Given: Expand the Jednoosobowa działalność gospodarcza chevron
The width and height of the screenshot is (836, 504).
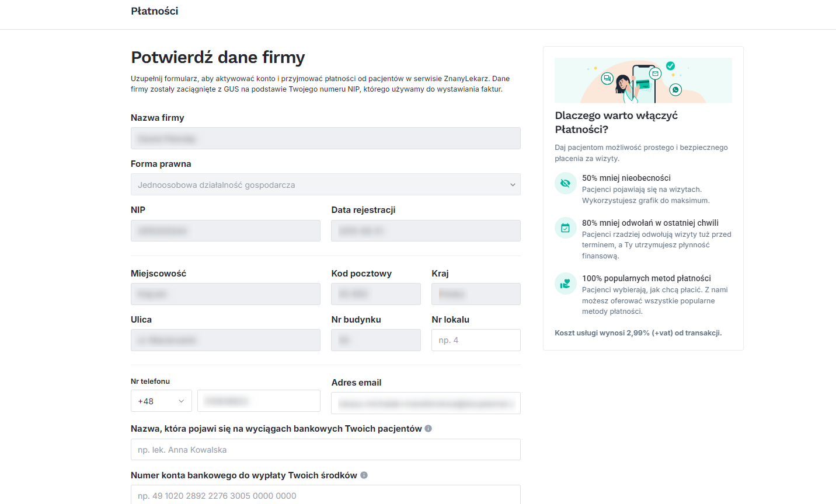Looking at the screenshot, I should (513, 184).
